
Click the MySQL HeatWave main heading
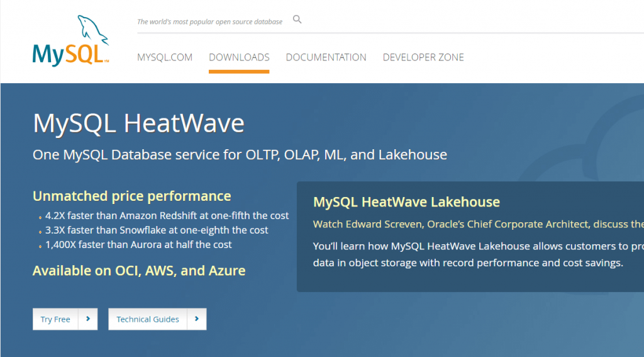(x=139, y=123)
